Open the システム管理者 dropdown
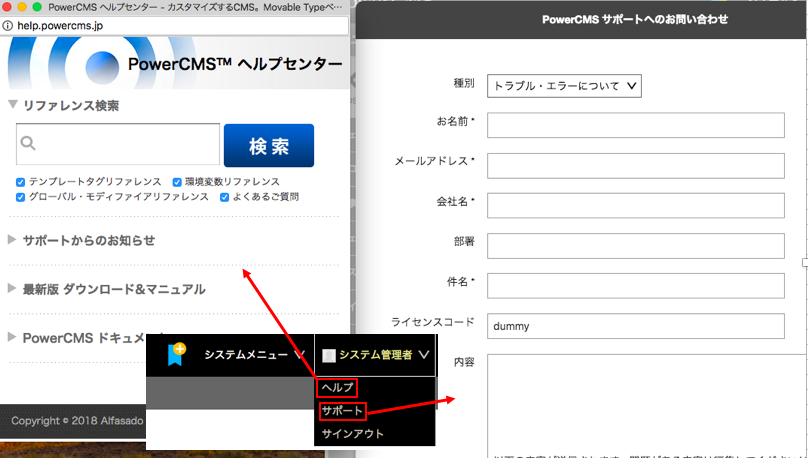Viewport: 808px width, 458px height. point(376,354)
